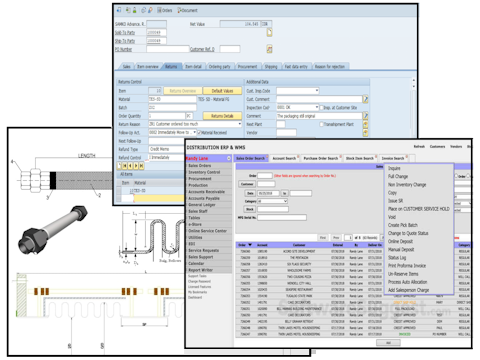The width and height of the screenshot is (480, 360).
Task: Toggle Insp. at Customer Site checkbox
Action: point(321,108)
